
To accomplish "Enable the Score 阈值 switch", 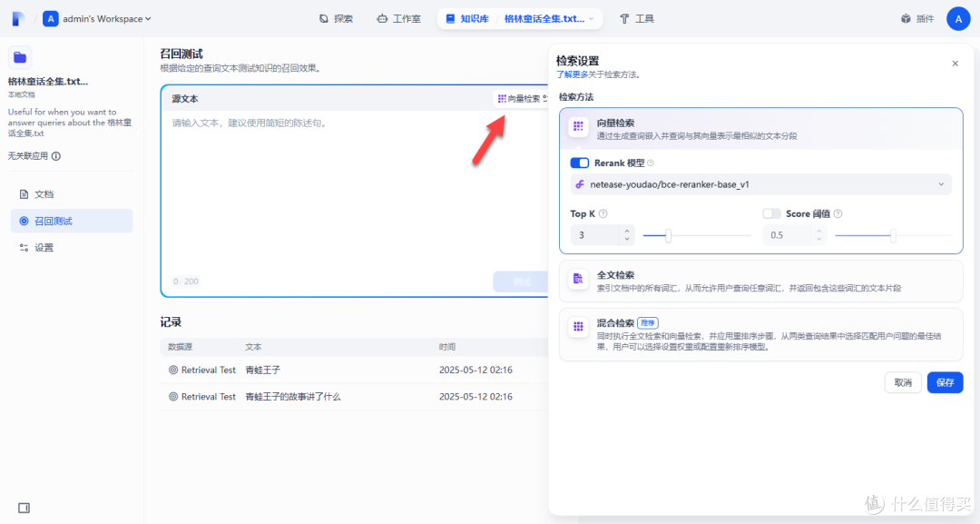I will [x=772, y=213].
